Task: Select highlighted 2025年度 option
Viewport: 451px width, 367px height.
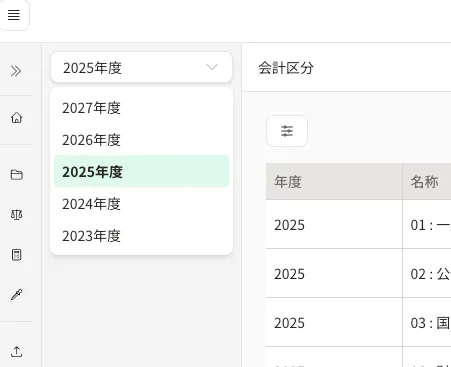Action: coord(141,171)
